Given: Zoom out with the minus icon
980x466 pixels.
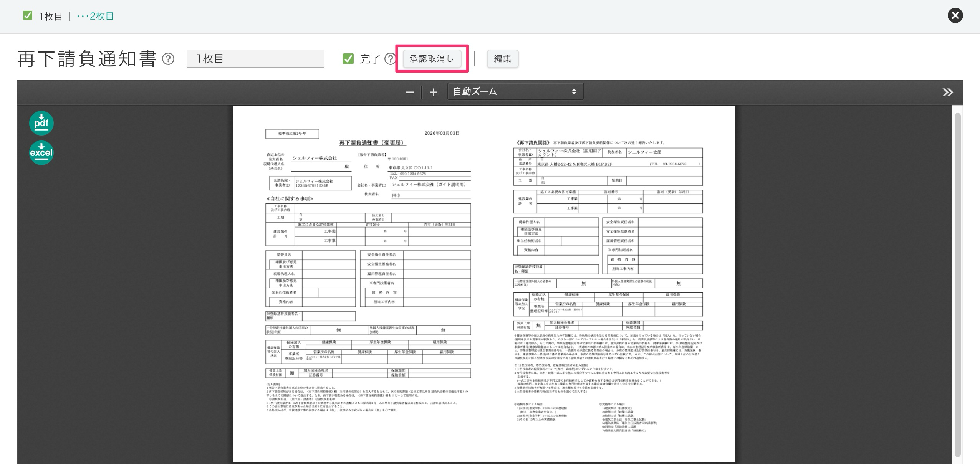Looking at the screenshot, I should coord(410,92).
